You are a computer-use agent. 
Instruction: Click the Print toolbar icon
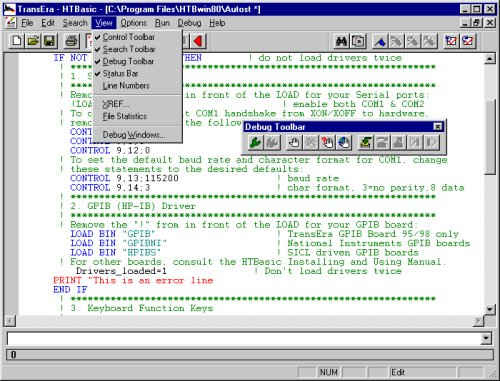tap(72, 41)
